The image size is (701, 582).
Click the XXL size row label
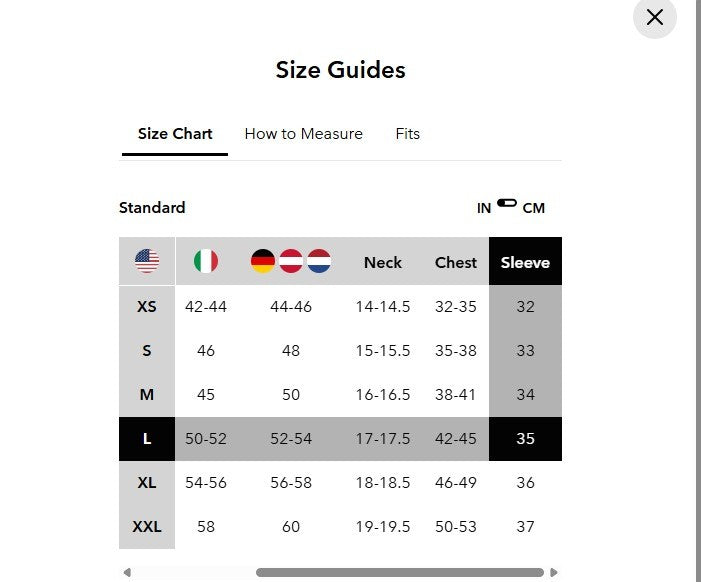point(147,527)
